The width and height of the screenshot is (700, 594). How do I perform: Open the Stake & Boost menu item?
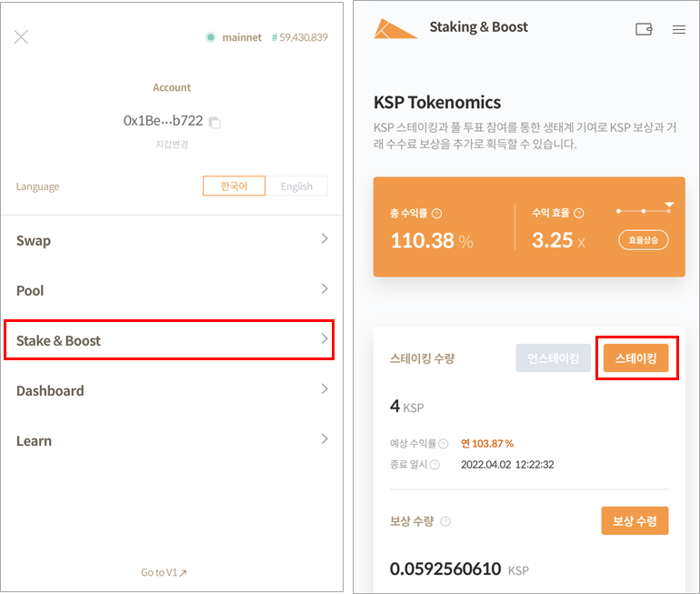click(169, 340)
